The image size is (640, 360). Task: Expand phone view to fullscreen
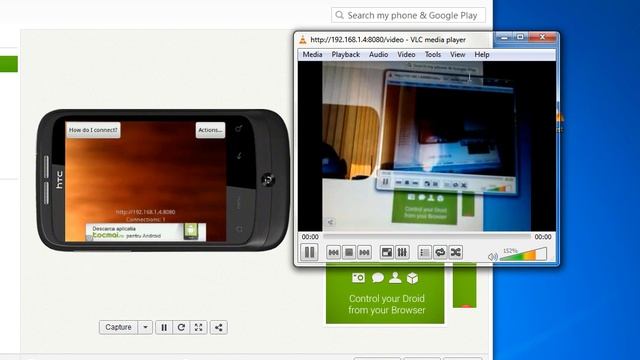click(198, 327)
